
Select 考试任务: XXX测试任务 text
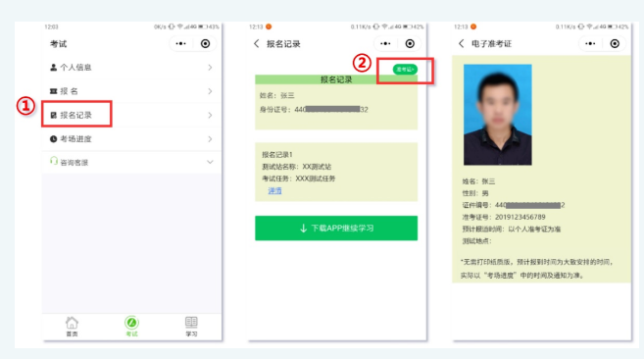(x=299, y=179)
